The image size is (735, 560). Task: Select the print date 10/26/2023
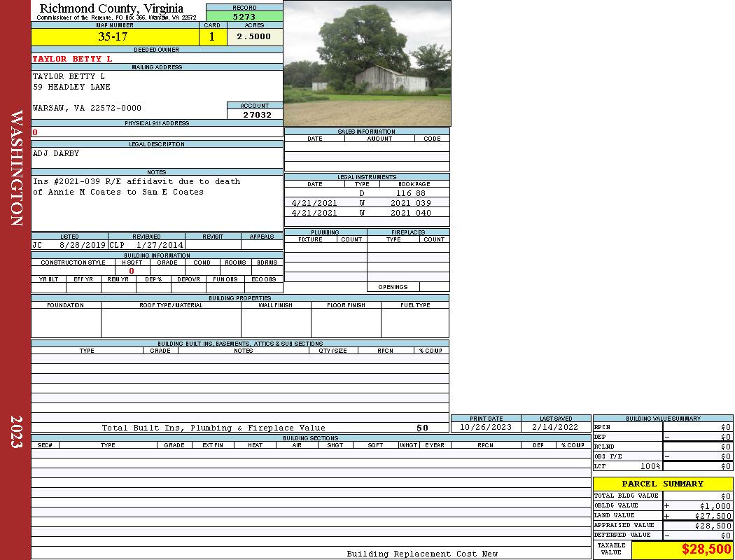(x=485, y=427)
